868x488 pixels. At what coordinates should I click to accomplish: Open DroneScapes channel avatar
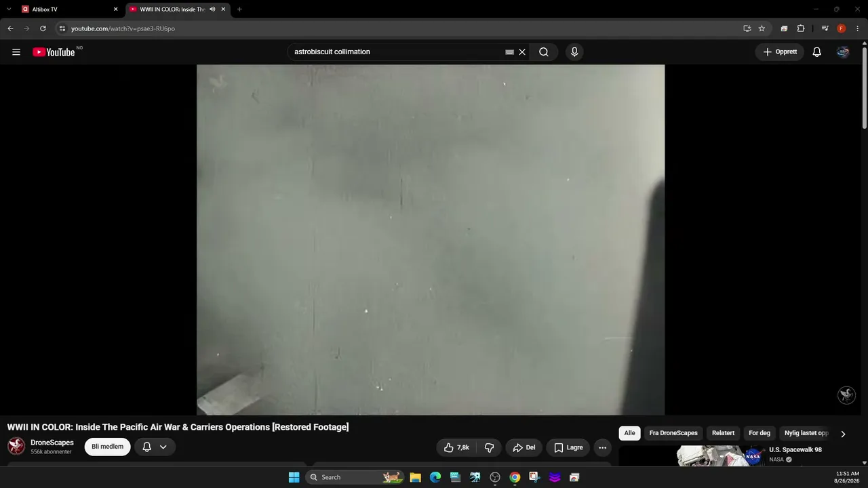(16, 446)
